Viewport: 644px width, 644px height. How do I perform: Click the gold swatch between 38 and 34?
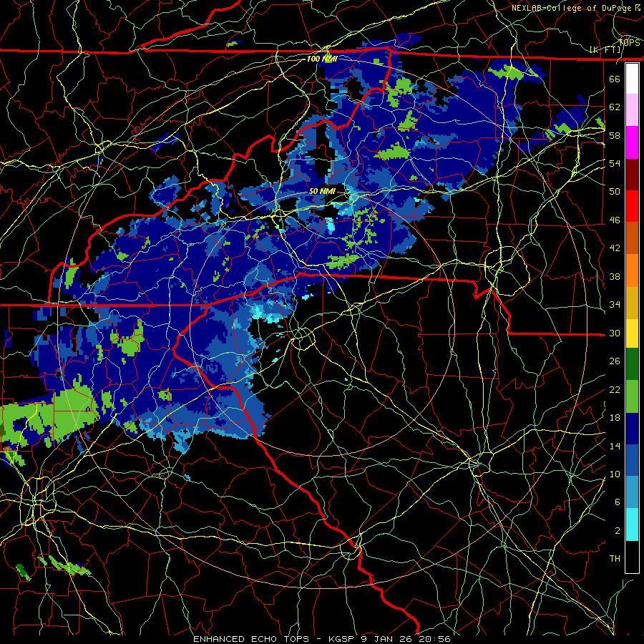pos(632,303)
